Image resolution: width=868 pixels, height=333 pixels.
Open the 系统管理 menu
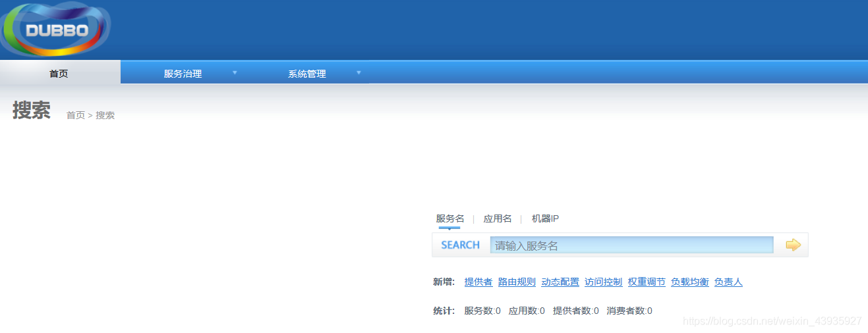coord(306,74)
